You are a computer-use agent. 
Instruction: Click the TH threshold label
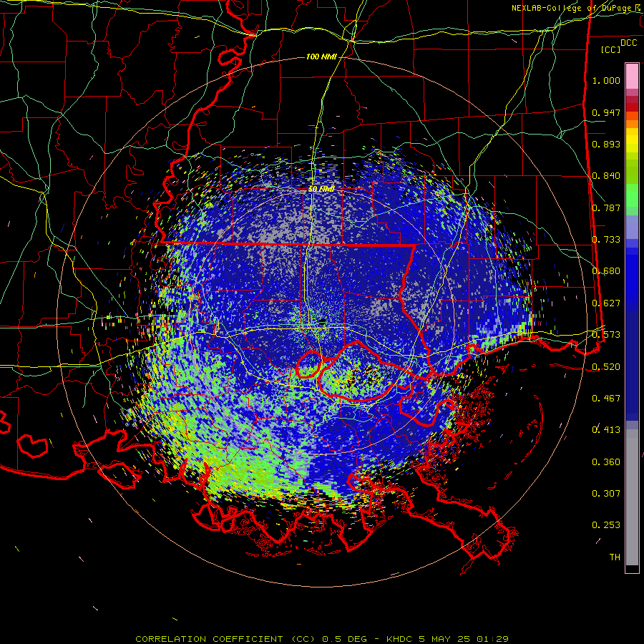pos(615,557)
